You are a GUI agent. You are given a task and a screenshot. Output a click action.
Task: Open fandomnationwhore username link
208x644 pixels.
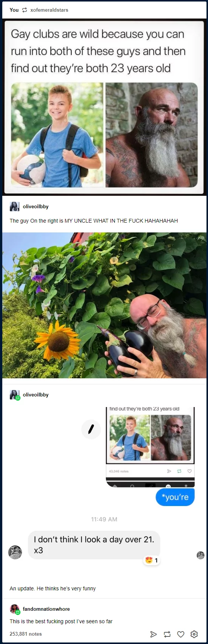pos(46,609)
